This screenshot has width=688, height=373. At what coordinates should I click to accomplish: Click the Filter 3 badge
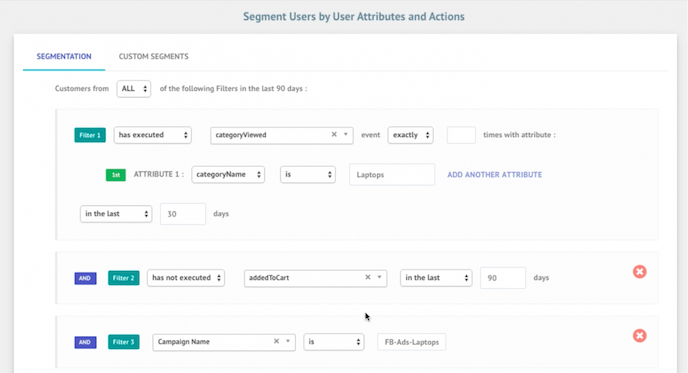(x=124, y=342)
